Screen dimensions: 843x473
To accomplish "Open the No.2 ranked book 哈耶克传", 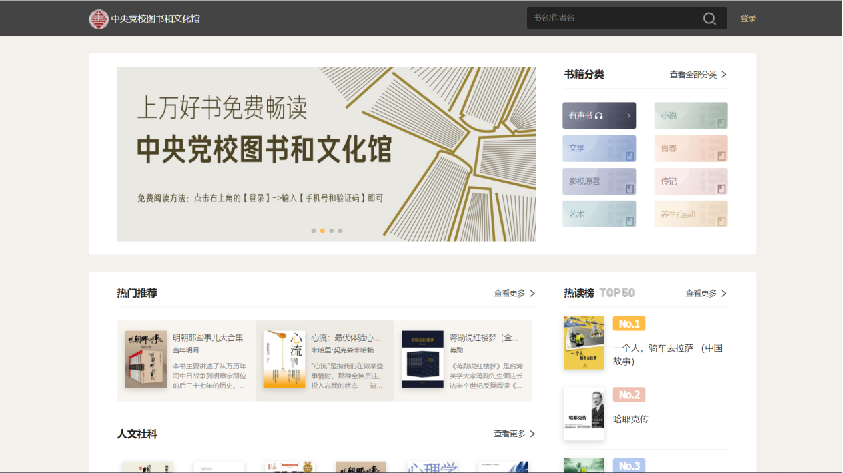I will tap(630, 419).
